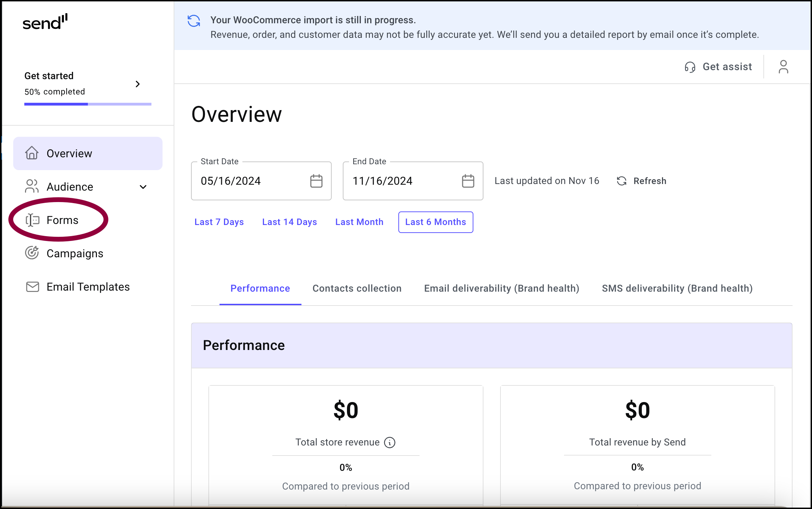The width and height of the screenshot is (812, 509).
Task: Select the SMS deliverability Brand health tab
Action: click(x=677, y=288)
